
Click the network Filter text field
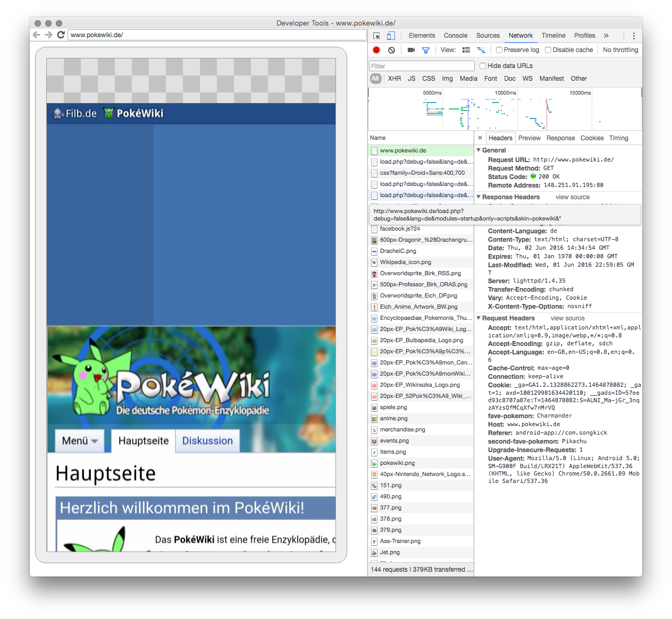422,66
